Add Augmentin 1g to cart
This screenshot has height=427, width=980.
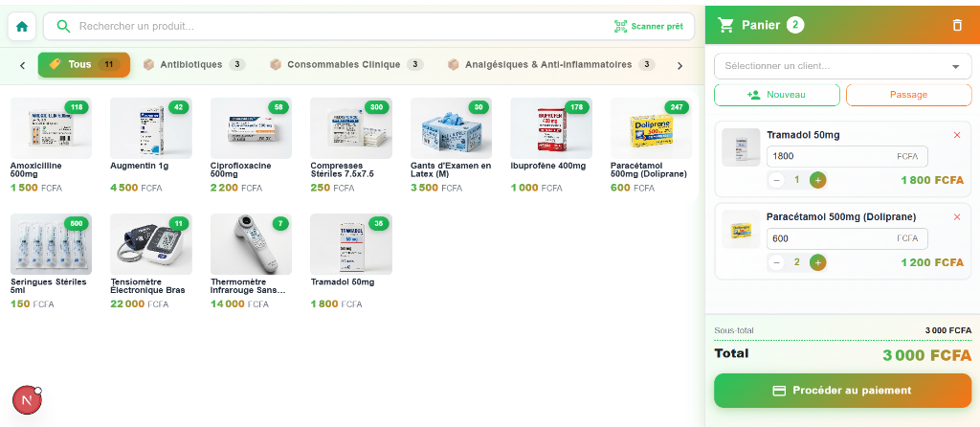point(151,145)
